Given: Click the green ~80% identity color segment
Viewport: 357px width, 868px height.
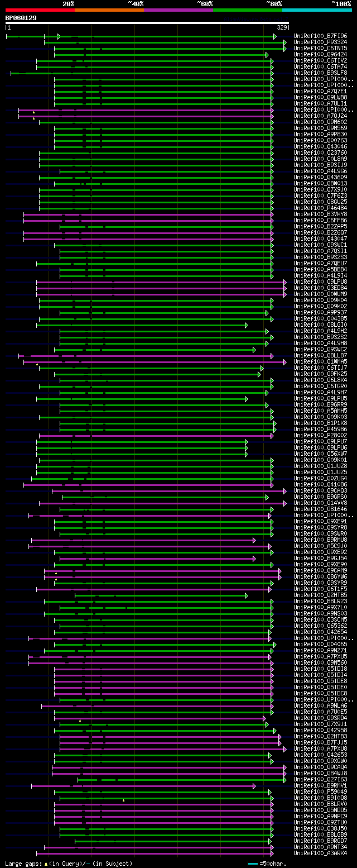Looking at the screenshot, I should coord(248,9).
